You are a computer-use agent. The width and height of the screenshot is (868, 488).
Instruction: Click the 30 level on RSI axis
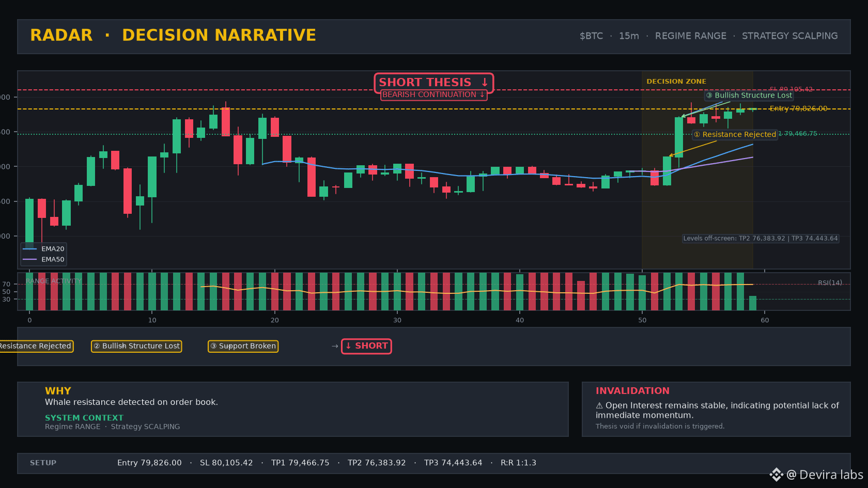[6, 300]
